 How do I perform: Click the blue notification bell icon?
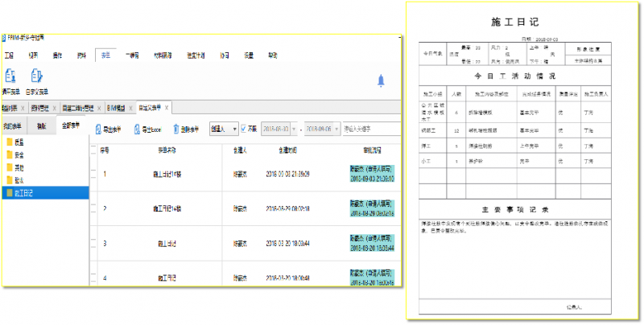[381, 81]
